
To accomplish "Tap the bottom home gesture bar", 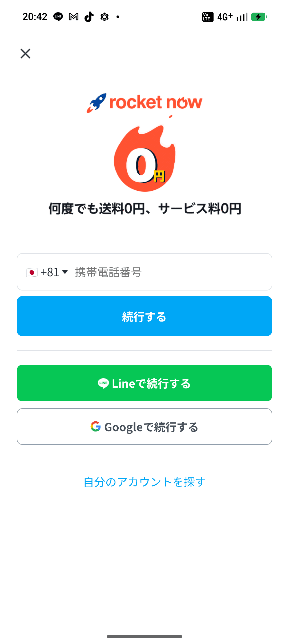I will pos(144,637).
